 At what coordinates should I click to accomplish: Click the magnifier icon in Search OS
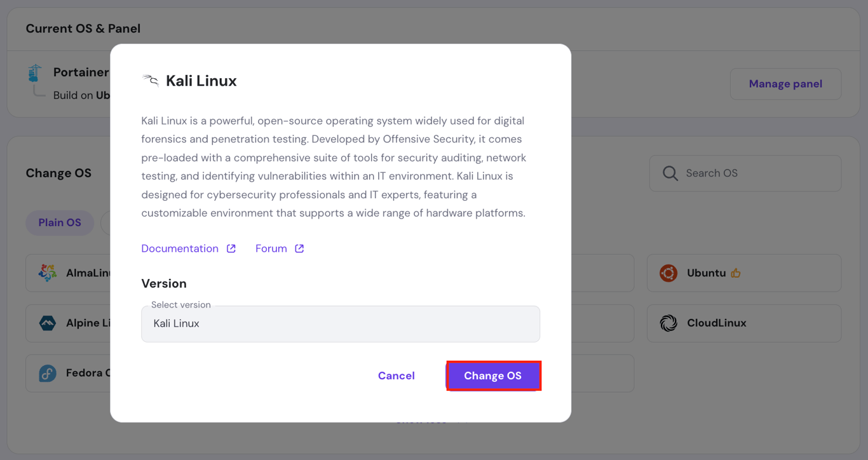(670, 173)
